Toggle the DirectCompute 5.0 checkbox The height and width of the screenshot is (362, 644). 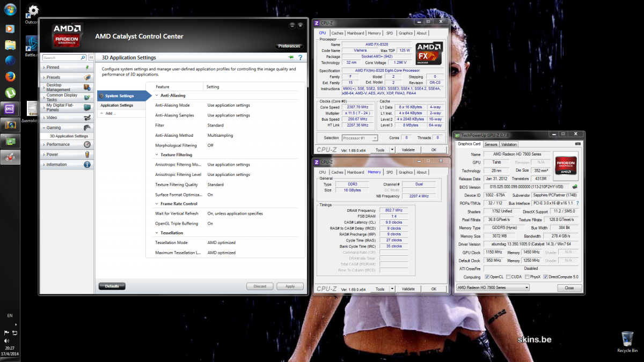[545, 277]
